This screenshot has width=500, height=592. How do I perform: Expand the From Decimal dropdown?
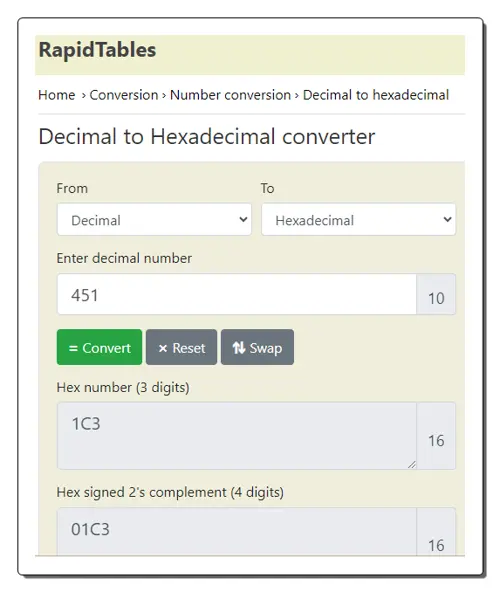(x=154, y=219)
